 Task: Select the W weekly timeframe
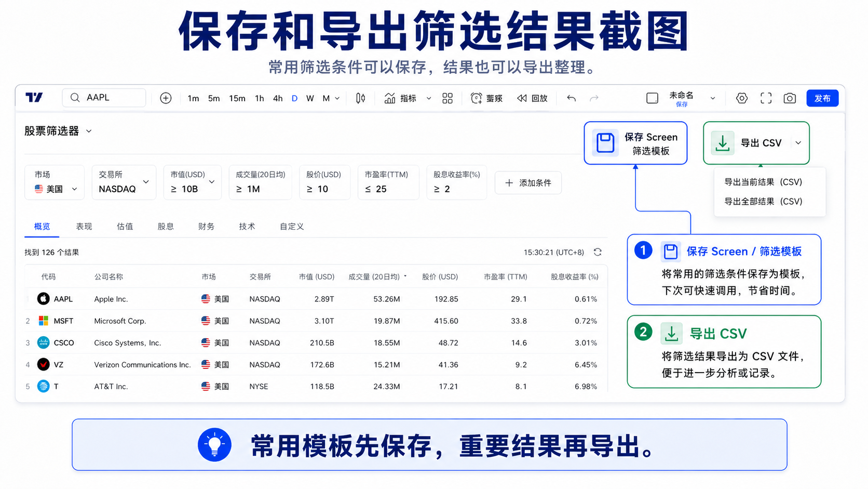[x=310, y=98]
